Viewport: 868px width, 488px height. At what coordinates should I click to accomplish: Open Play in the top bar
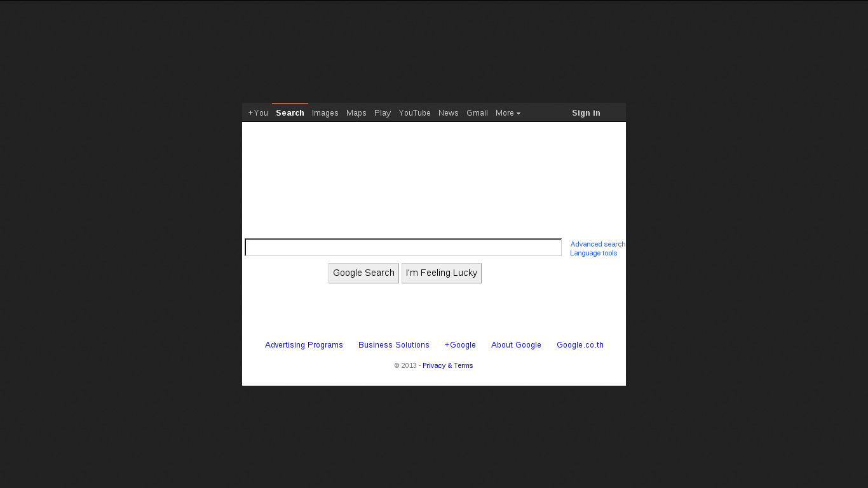(x=383, y=113)
